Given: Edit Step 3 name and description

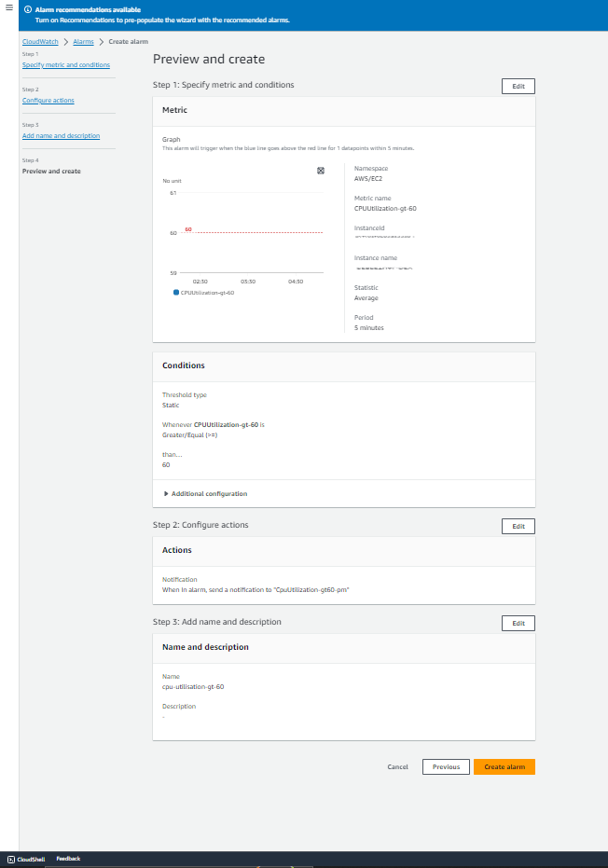Looking at the screenshot, I should (518, 624).
